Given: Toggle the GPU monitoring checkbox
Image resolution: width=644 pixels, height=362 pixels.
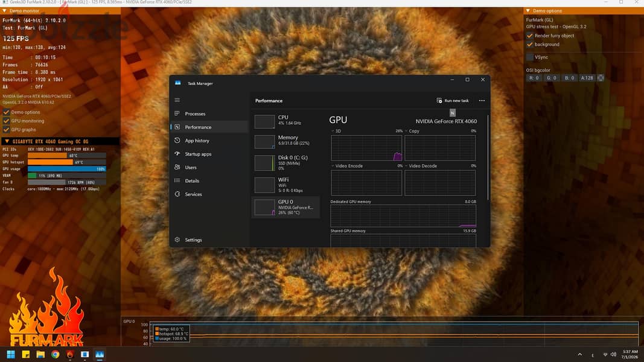Looking at the screenshot, I should 6,121.
